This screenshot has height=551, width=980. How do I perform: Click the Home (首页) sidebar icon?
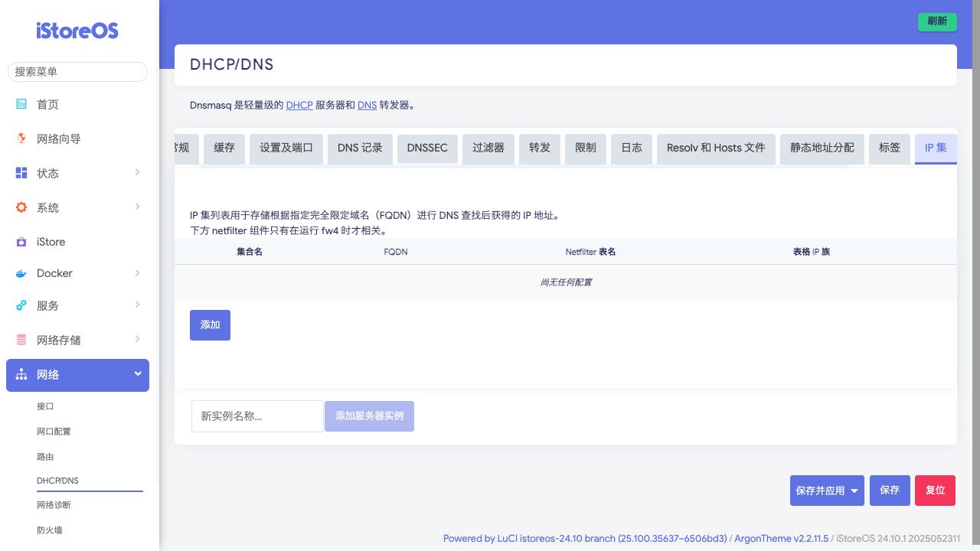click(x=21, y=104)
